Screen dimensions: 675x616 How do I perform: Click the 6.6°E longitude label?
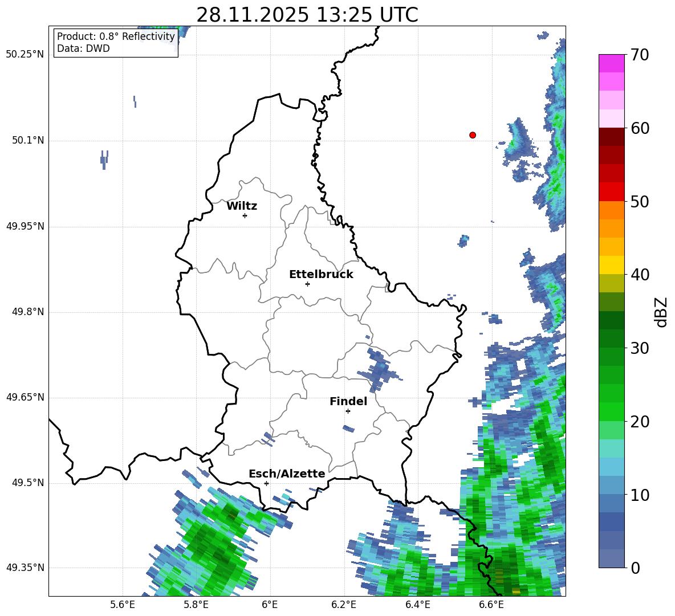click(x=491, y=605)
